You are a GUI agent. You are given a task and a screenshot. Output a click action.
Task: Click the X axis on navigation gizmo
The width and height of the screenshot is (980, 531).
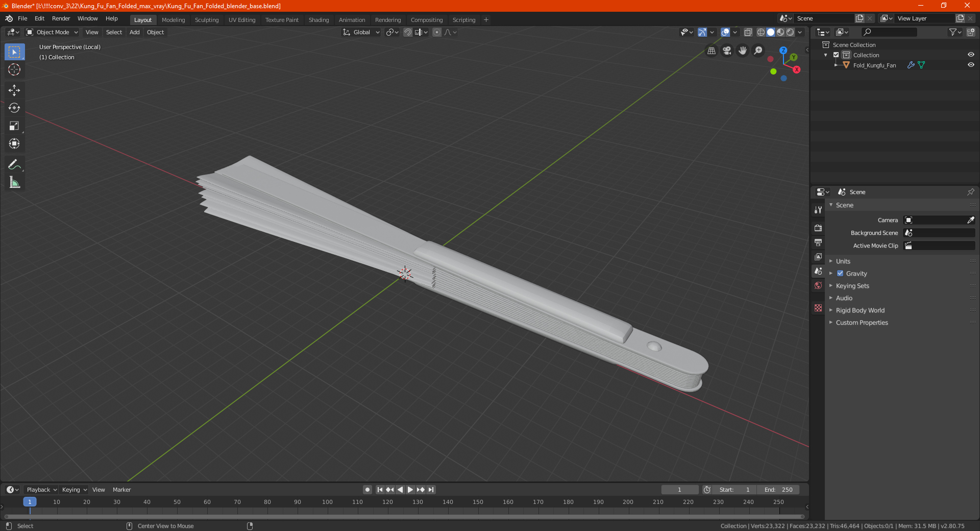point(796,69)
